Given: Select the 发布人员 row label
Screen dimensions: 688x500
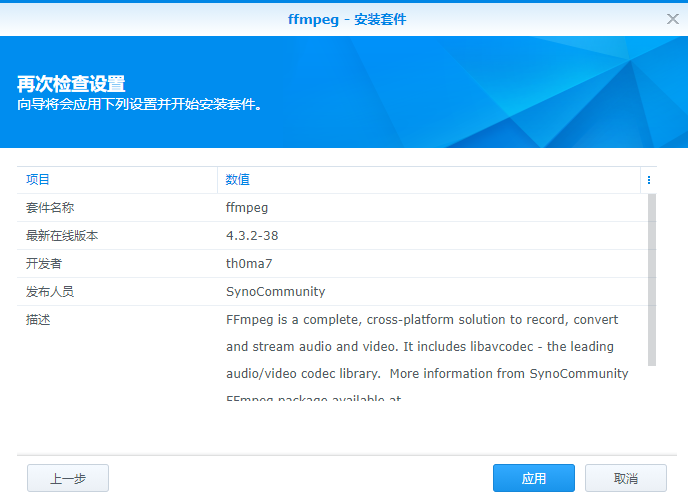Looking at the screenshot, I should [x=50, y=292].
